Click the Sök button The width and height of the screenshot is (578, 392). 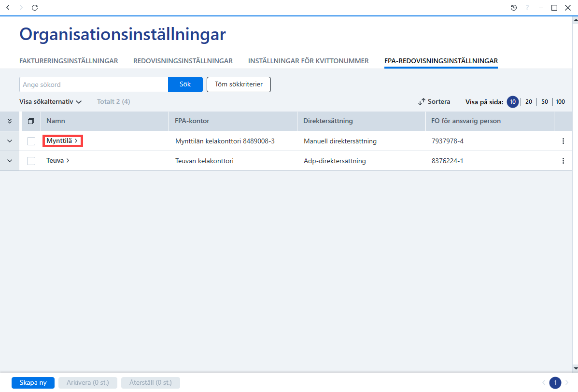[185, 84]
